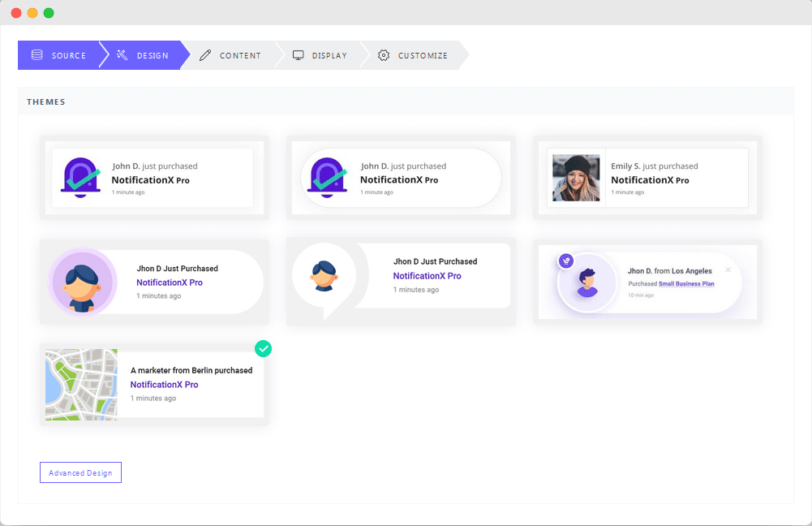Select the first square John D. theme
This screenshot has width=812, height=526.
(x=154, y=178)
